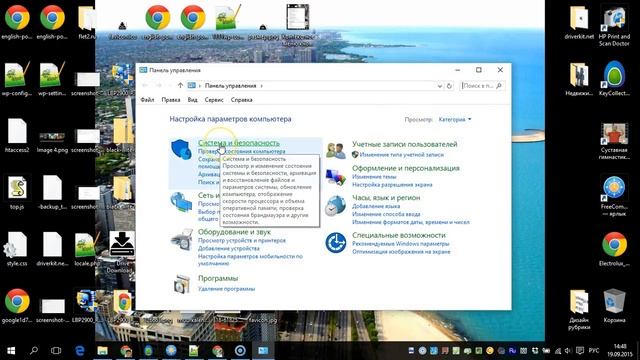640x360 pixels.
Task: Open the Hardware and Sound icon
Action: 182,239
